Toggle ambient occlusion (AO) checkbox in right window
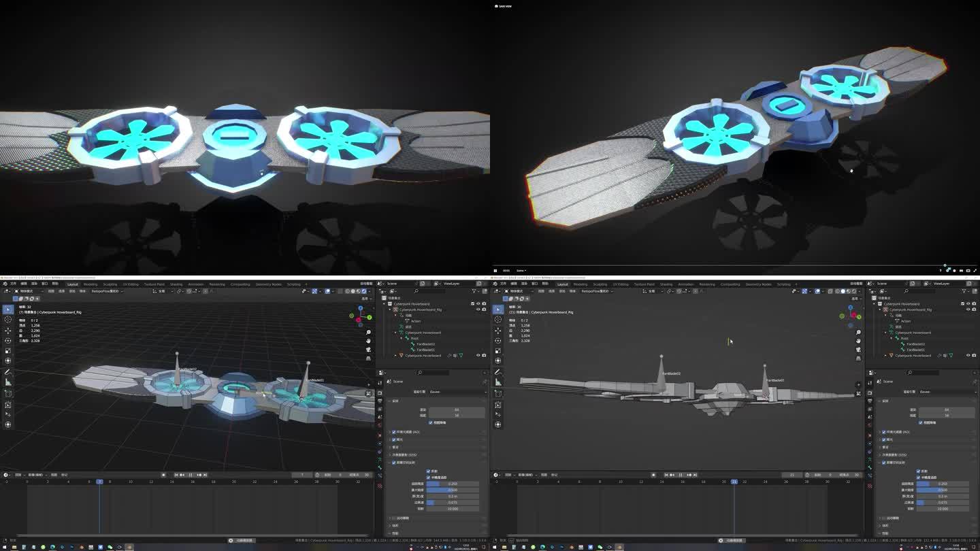This screenshot has height=551, width=980. 884,432
